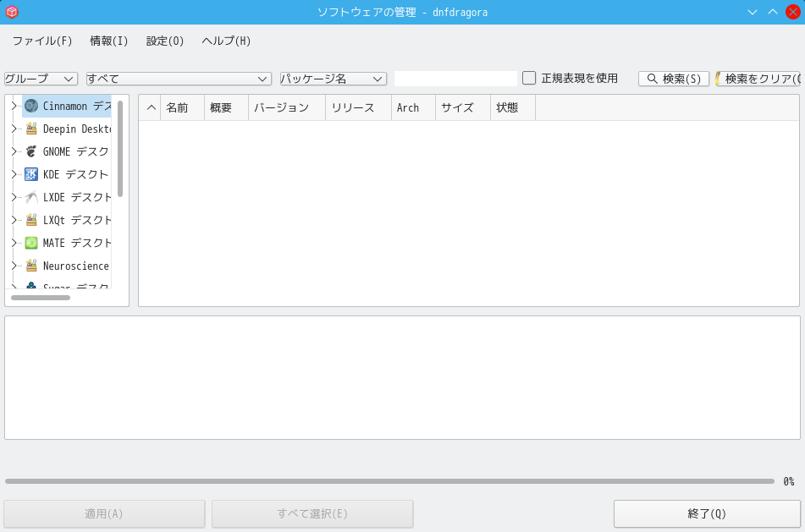
Task: Sort packages by バージョン column header
Action: point(287,107)
